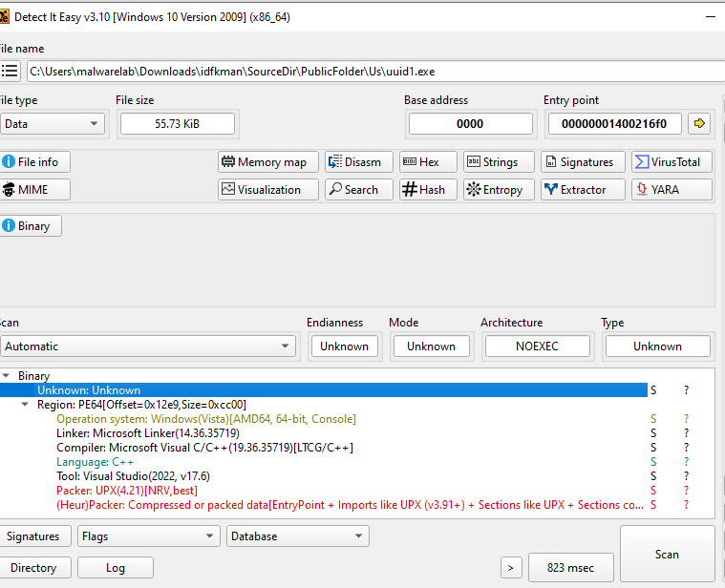The width and height of the screenshot is (725, 588).
Task: Open the Extractor tool
Action: [583, 190]
